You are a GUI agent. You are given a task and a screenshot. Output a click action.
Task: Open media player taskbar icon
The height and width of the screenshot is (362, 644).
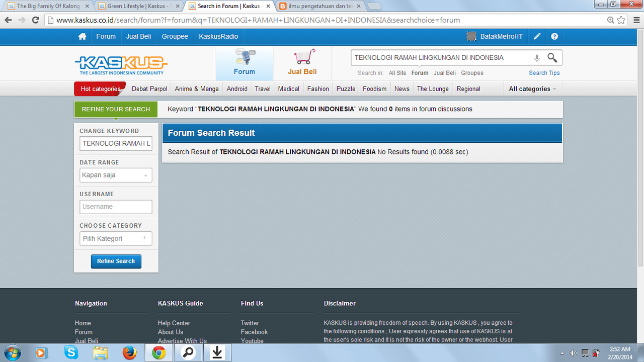coord(42,353)
